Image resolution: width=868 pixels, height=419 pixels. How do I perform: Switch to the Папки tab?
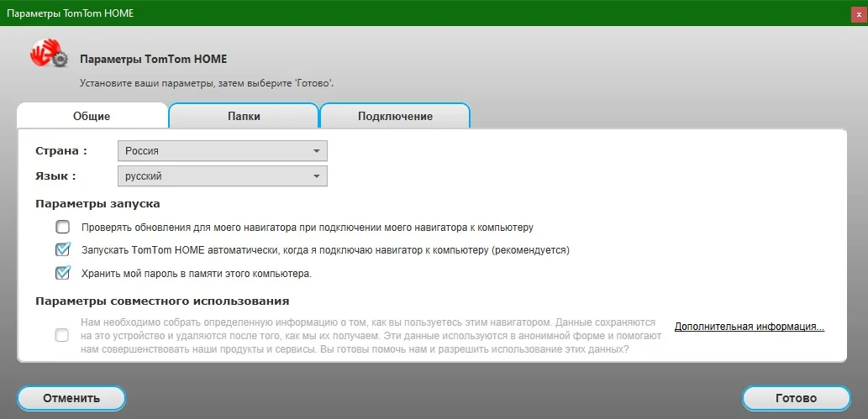tap(244, 116)
